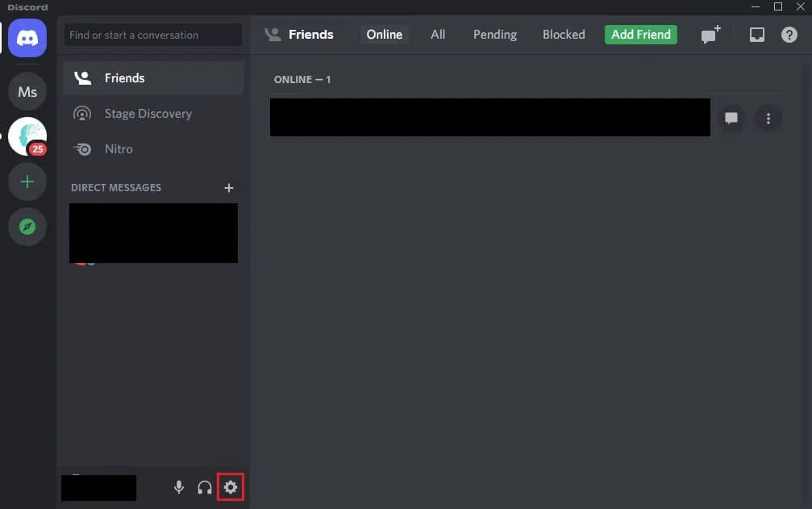This screenshot has height=509, width=812.
Task: Click the Add Friend button
Action: pyautogui.click(x=641, y=35)
